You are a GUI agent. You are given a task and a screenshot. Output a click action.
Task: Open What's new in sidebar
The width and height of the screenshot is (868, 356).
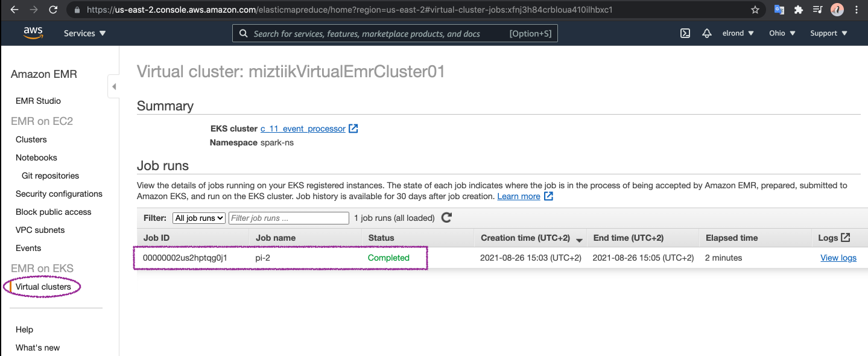click(38, 348)
